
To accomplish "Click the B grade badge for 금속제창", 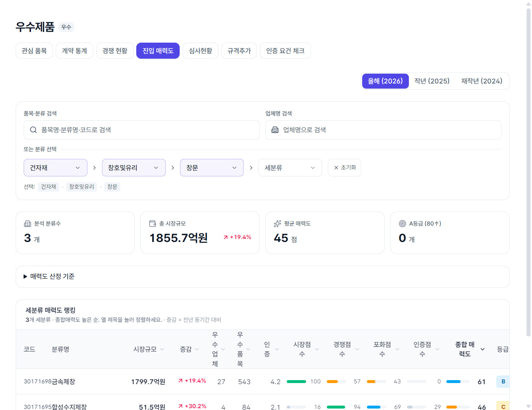I will click(x=503, y=382).
